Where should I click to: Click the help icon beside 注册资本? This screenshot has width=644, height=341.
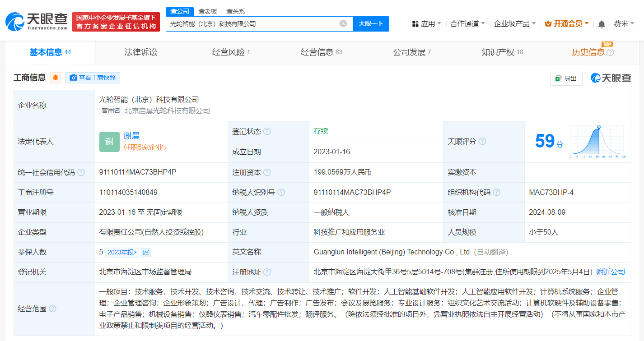[268, 172]
